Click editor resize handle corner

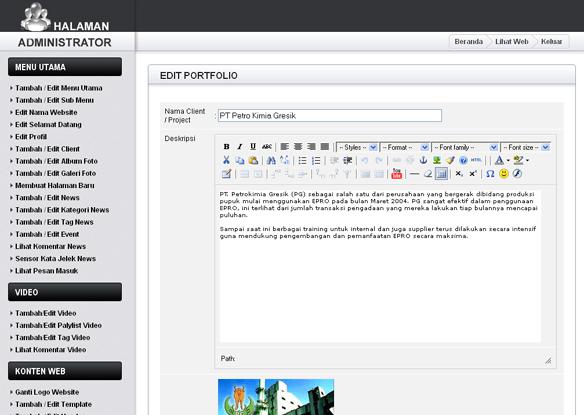coord(548,360)
